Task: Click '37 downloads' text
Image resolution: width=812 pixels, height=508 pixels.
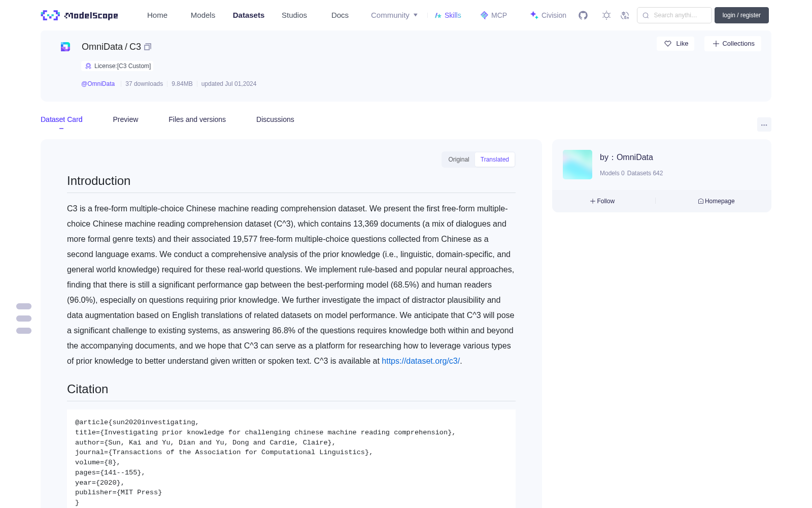Action: click(144, 84)
